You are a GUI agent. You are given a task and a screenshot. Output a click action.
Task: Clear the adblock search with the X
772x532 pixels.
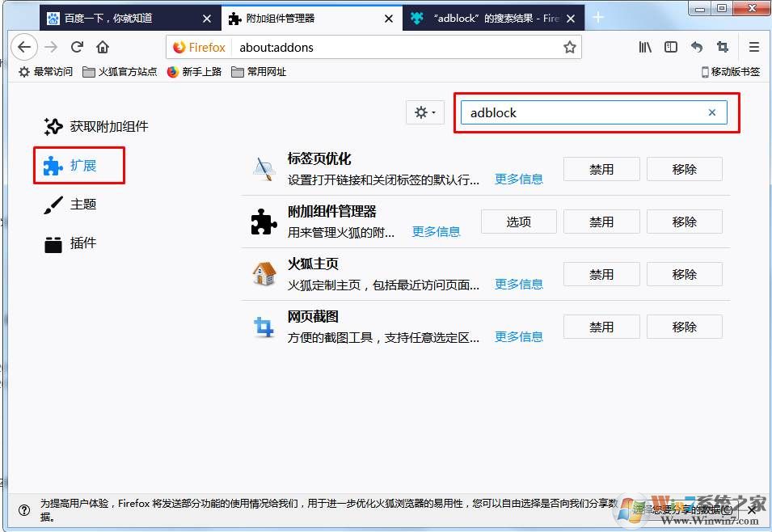[711, 112]
